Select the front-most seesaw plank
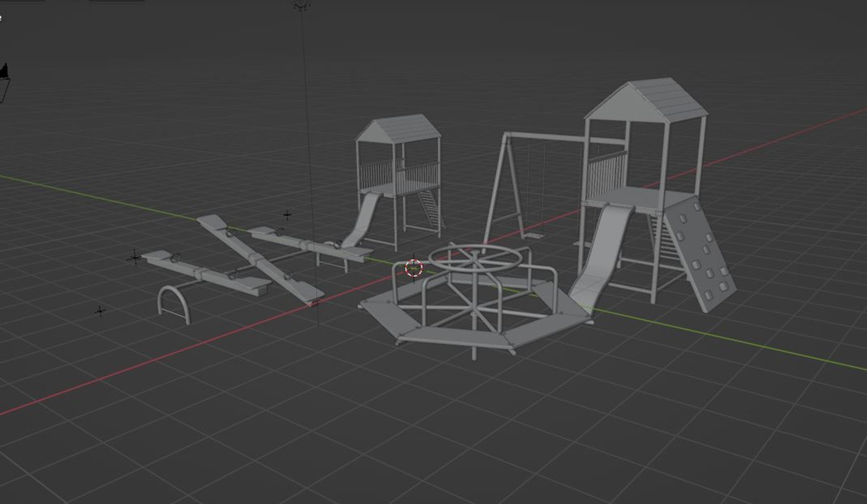This screenshot has width=867, height=504. click(205, 273)
